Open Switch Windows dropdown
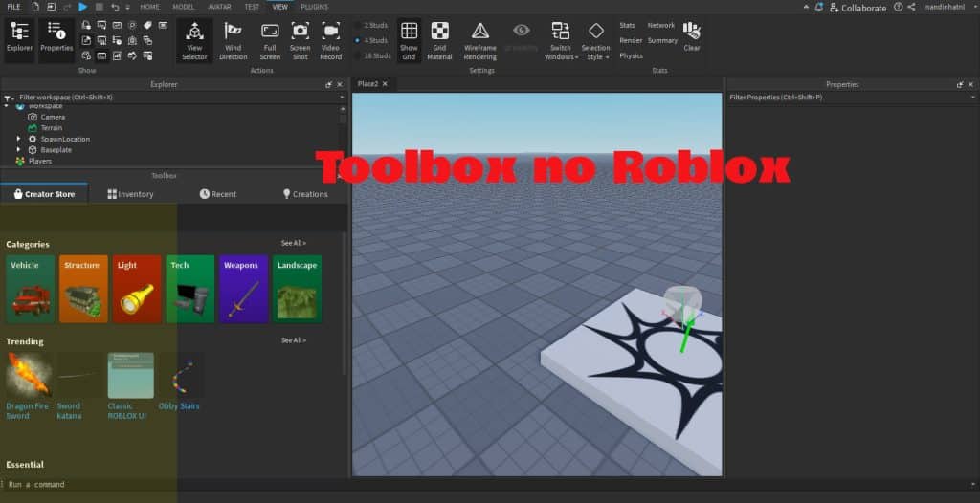Image resolution: width=980 pixels, height=503 pixels. click(x=561, y=40)
